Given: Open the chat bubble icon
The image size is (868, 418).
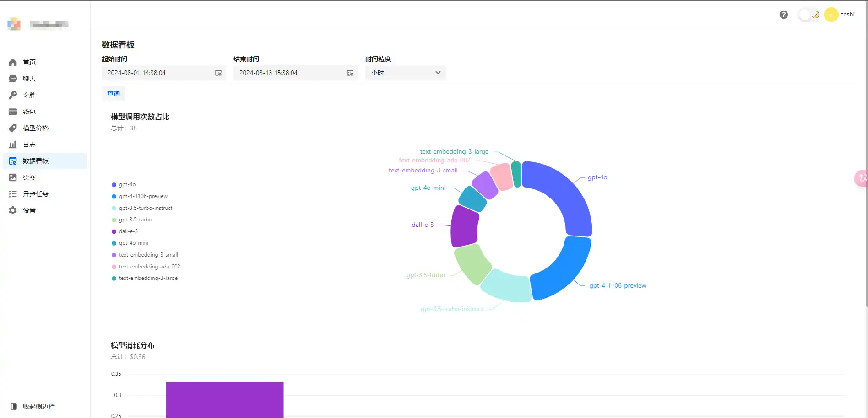Looking at the screenshot, I should click(x=13, y=79).
